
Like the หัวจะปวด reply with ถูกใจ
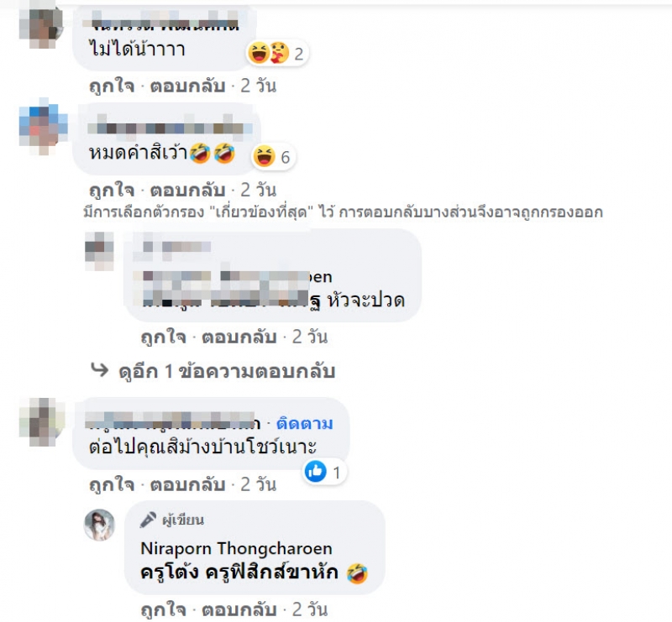click(x=163, y=337)
